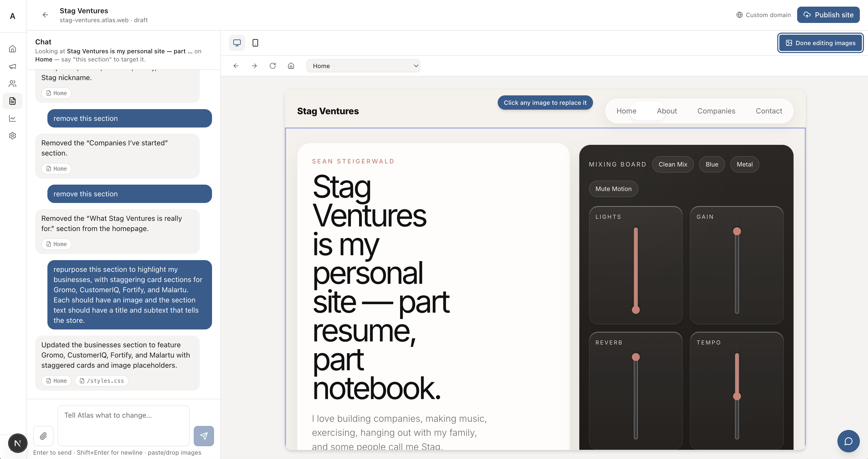Click the Atlas 'A' logo at top left
Screen dimensions: 868x459
12,16
